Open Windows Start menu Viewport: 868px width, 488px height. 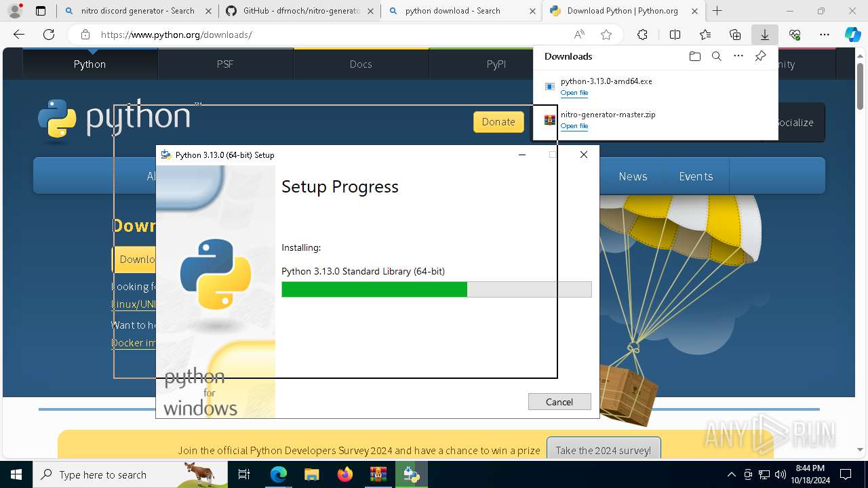coord(16,474)
